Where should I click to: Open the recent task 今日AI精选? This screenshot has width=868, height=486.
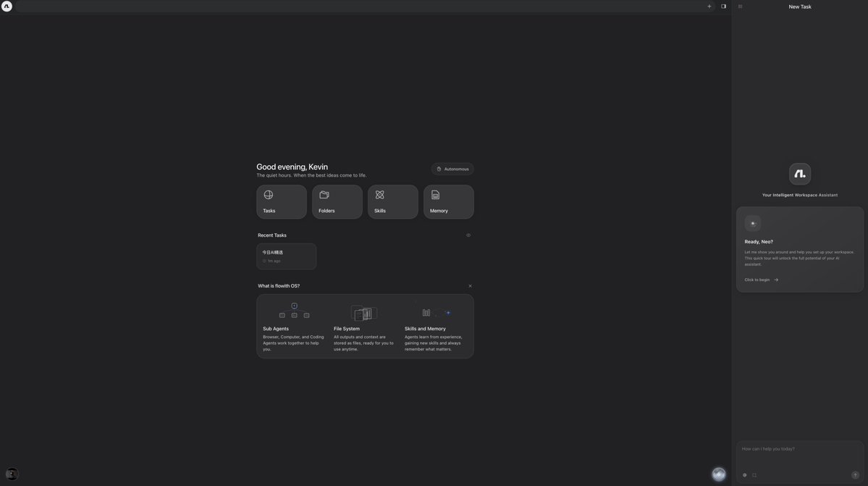coord(286,256)
